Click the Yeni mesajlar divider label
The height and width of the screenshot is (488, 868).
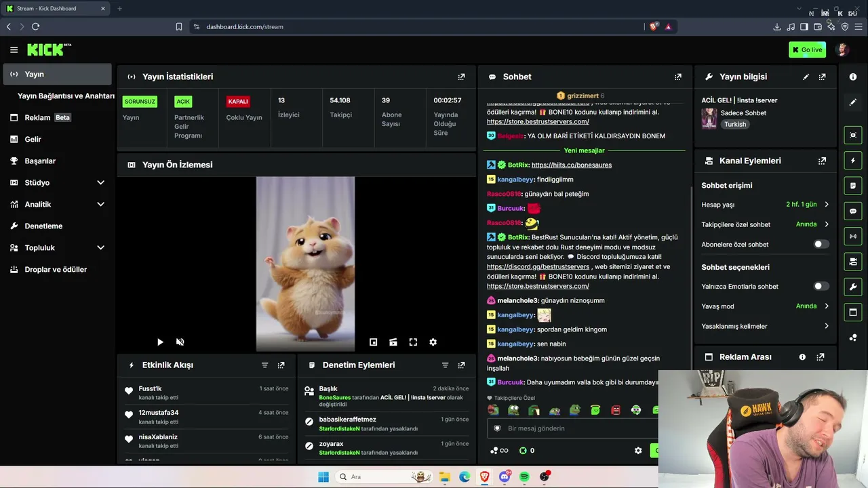(x=584, y=150)
